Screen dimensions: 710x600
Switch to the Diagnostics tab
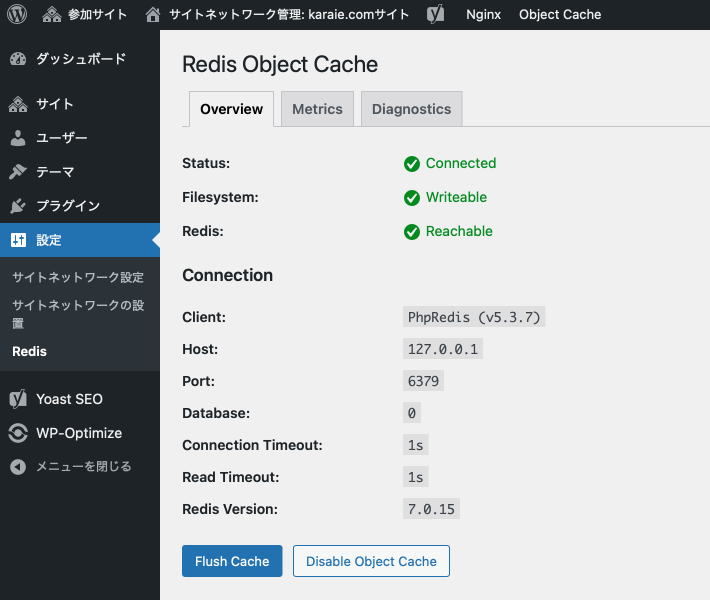pyautogui.click(x=412, y=109)
